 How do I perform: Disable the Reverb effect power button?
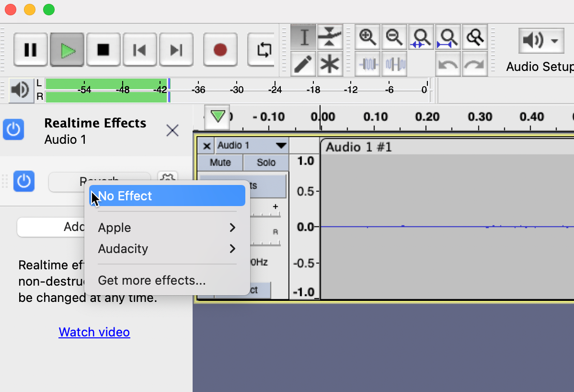(24, 181)
